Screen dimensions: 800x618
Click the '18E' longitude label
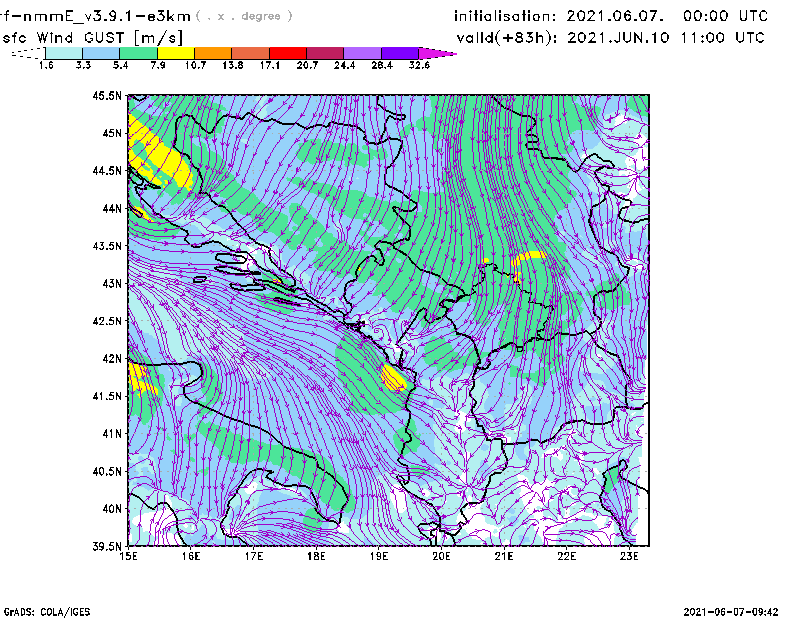click(316, 556)
